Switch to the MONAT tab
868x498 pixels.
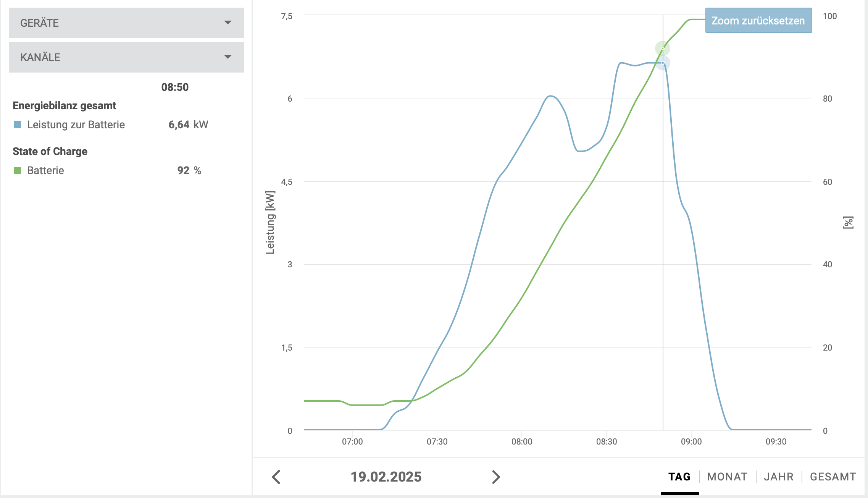coord(727,477)
